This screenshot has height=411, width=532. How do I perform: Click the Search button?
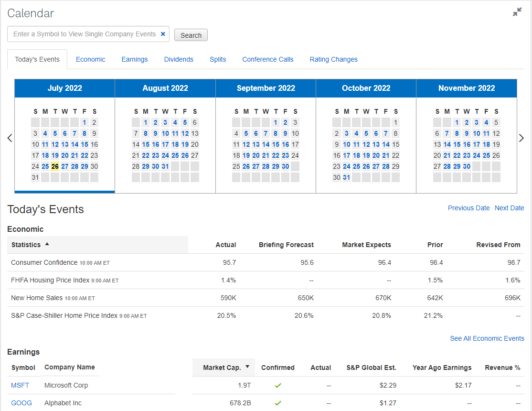pos(191,35)
